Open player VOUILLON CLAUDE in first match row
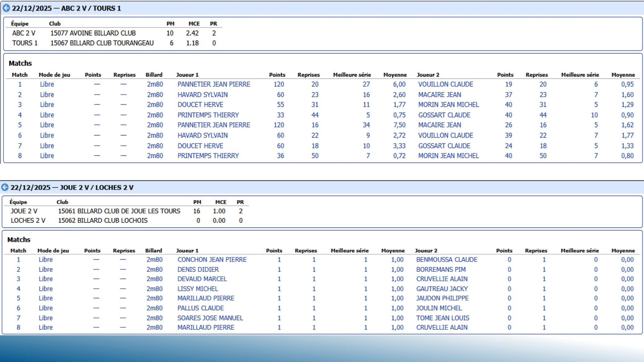 pyautogui.click(x=445, y=84)
